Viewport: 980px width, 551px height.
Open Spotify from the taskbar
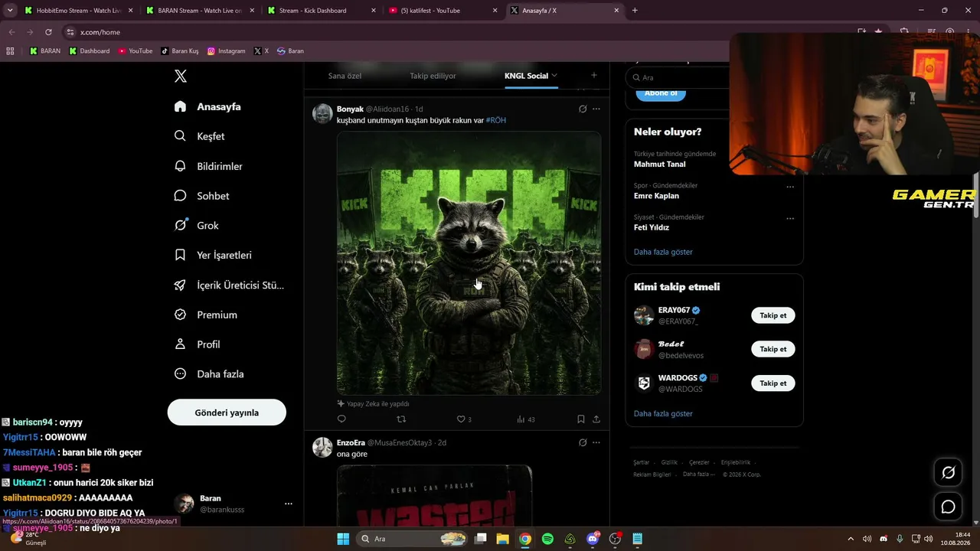[x=547, y=539]
